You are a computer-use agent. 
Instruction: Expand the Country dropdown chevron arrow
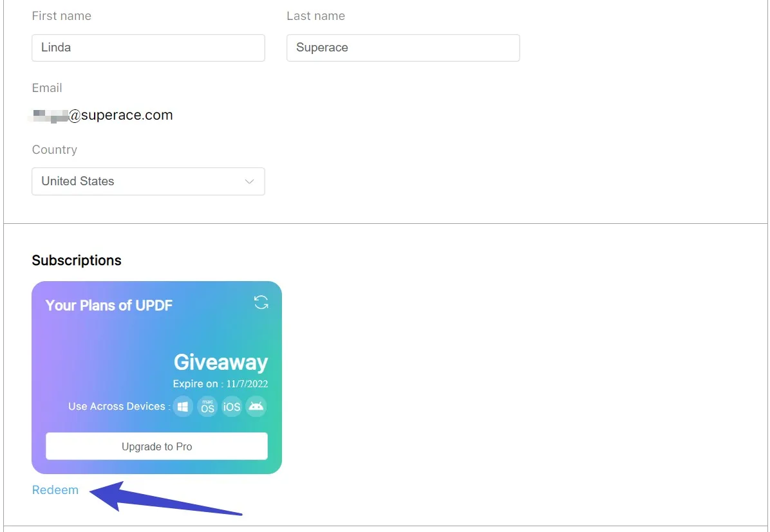pyautogui.click(x=249, y=181)
